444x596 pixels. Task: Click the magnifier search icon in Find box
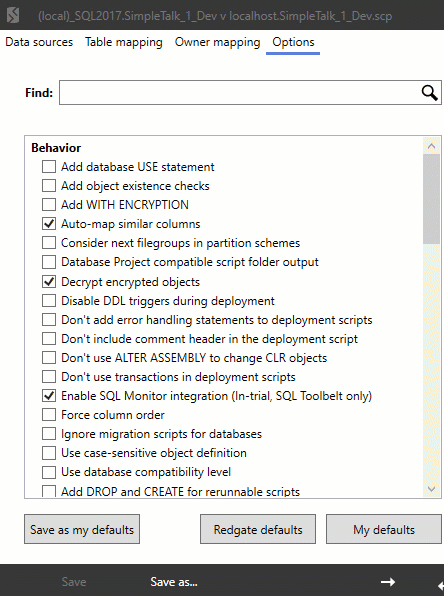[x=429, y=92]
